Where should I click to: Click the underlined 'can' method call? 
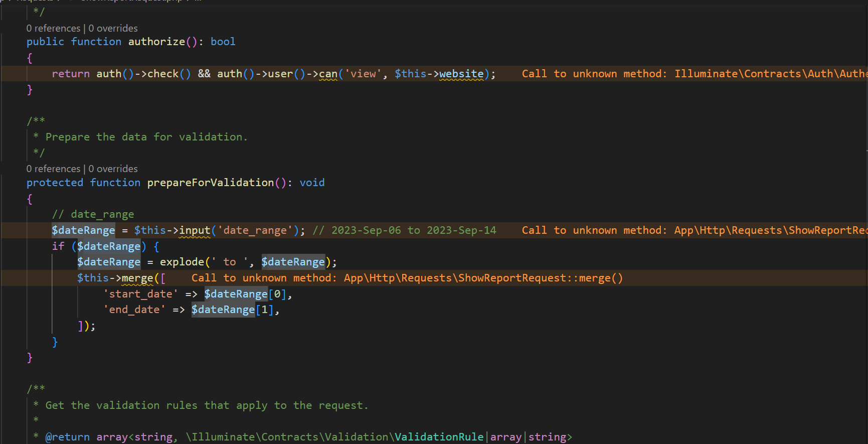pos(328,74)
